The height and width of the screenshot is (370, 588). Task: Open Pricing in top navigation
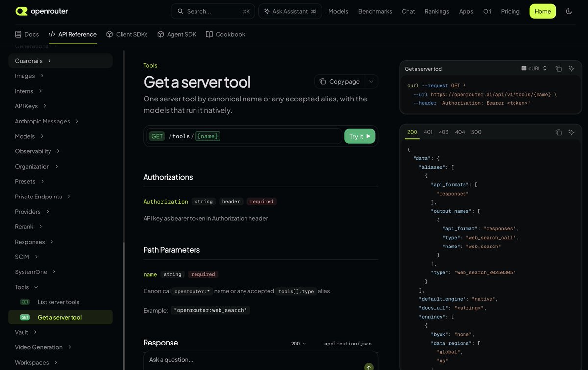point(510,11)
